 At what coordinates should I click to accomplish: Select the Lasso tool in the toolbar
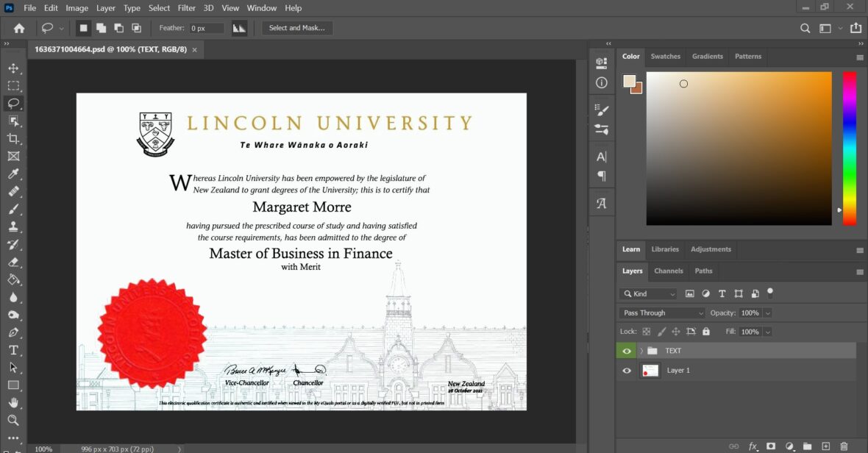coord(15,103)
